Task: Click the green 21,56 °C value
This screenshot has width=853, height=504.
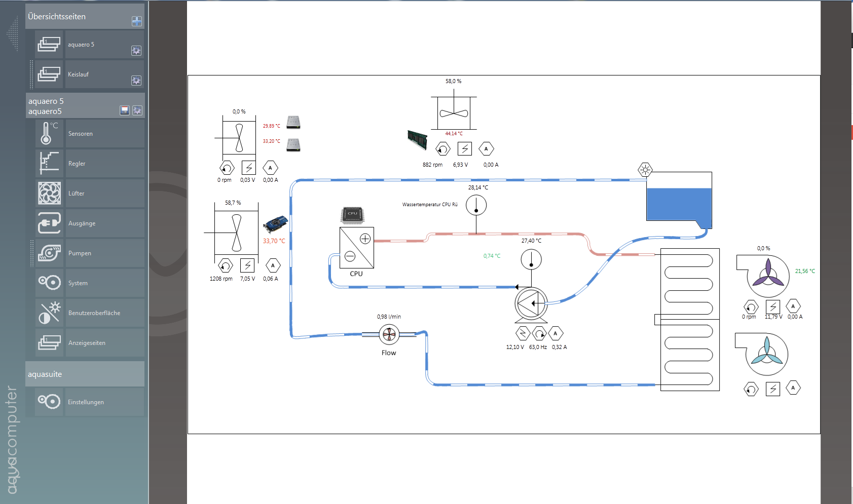Action: click(x=805, y=271)
